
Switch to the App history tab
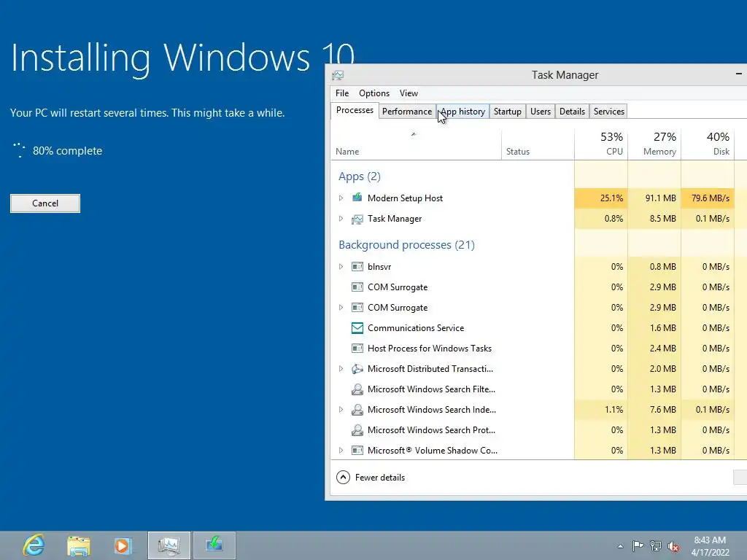[x=462, y=112]
